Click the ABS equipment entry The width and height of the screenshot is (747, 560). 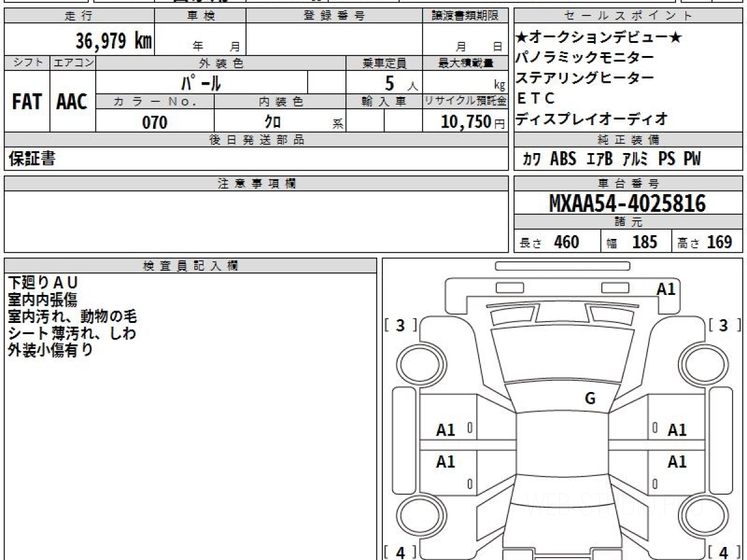click(563, 159)
